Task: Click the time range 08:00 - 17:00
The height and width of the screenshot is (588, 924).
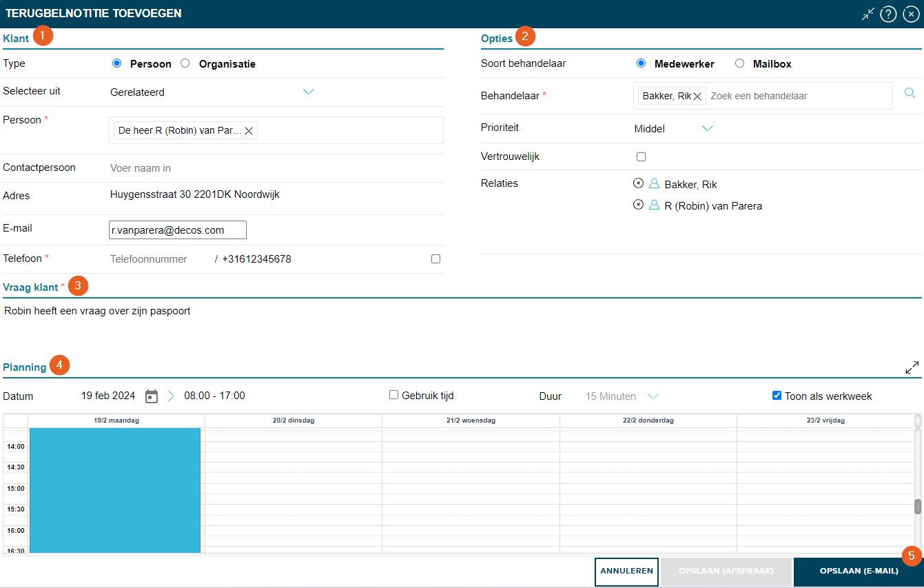Action: [214, 396]
